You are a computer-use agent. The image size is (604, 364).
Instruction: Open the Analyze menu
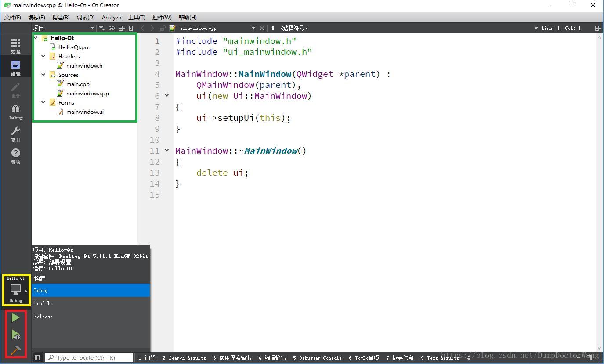click(x=112, y=18)
